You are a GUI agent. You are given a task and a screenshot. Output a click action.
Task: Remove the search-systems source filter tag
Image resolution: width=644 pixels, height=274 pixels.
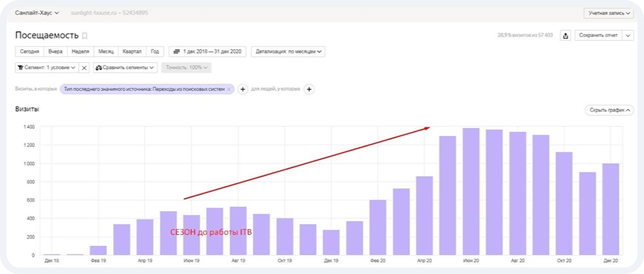click(x=229, y=89)
